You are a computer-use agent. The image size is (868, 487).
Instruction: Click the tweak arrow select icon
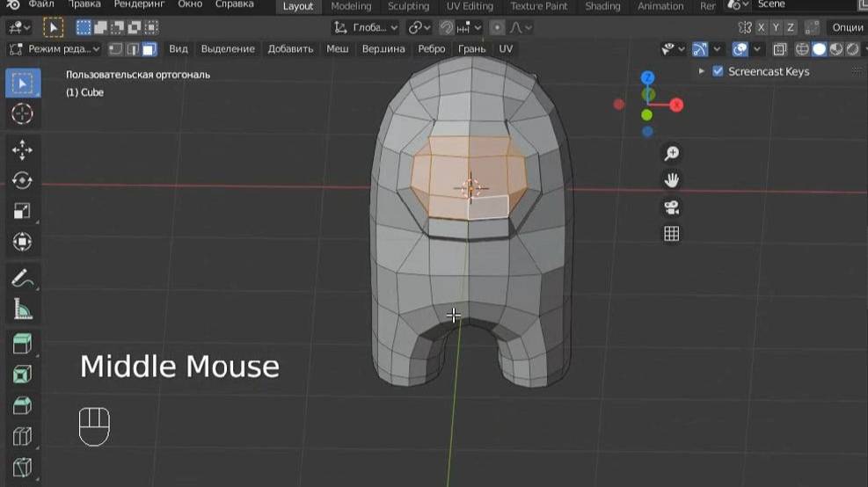click(53, 27)
